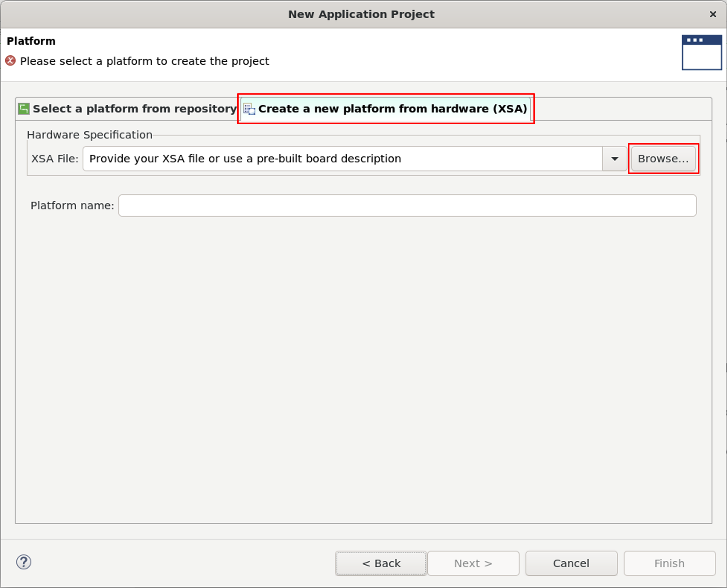Image resolution: width=727 pixels, height=588 pixels.
Task: Open Create a new platform from hardware tab
Action: pyautogui.click(x=392, y=109)
